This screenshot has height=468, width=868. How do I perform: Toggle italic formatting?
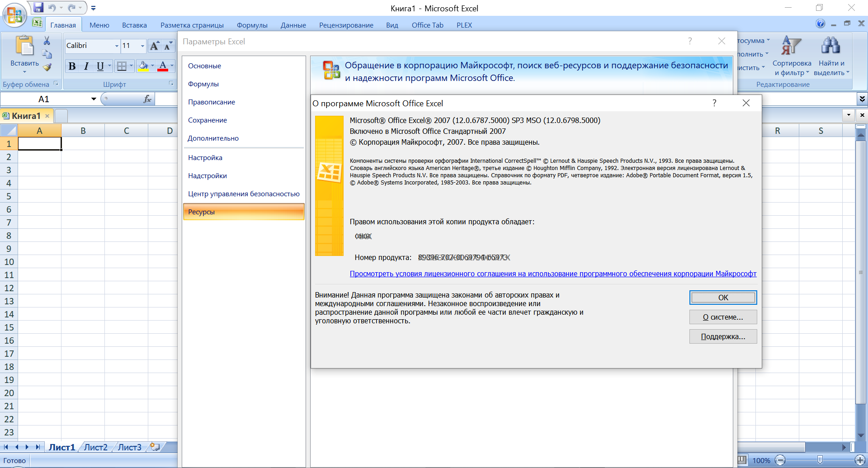(x=86, y=66)
